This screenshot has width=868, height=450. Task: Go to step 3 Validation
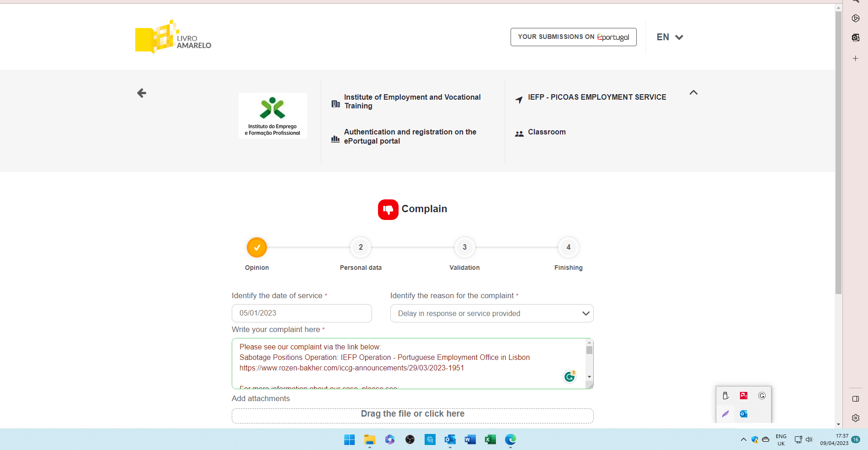[464, 247]
